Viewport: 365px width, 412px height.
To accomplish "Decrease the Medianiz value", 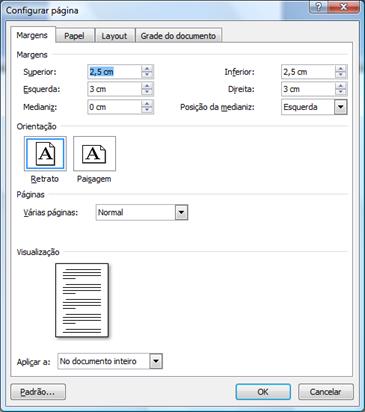I will [147, 110].
